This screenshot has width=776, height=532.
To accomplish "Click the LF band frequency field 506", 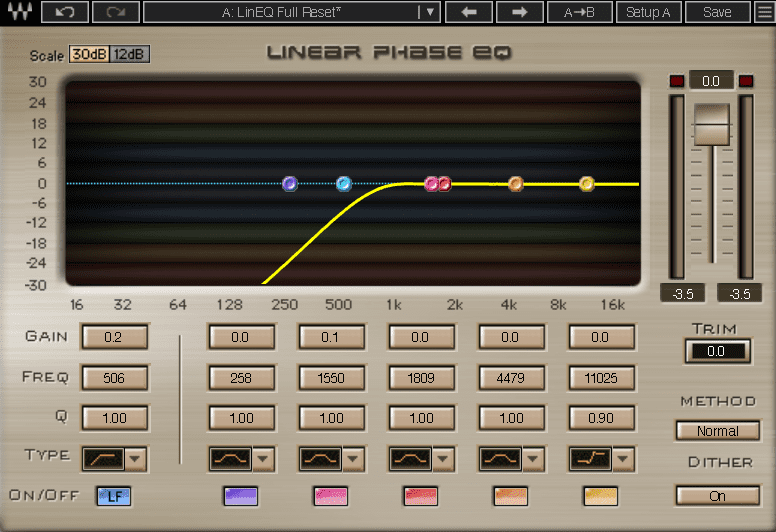I will pos(114,378).
